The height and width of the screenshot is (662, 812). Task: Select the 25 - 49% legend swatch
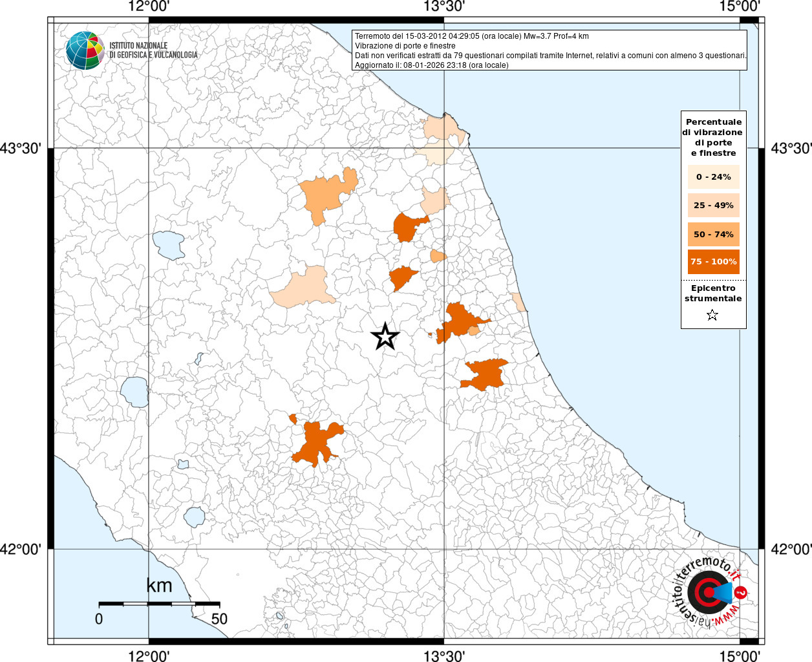click(713, 206)
